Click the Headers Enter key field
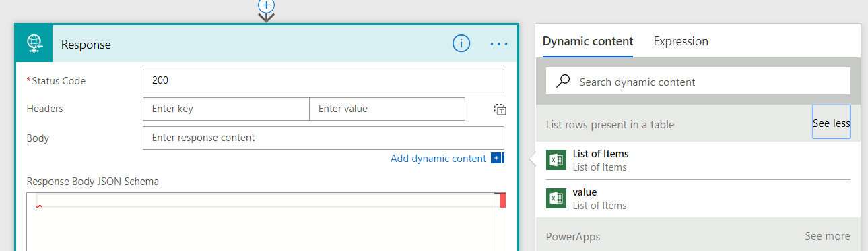Image resolution: width=868 pixels, height=251 pixels. [226, 109]
